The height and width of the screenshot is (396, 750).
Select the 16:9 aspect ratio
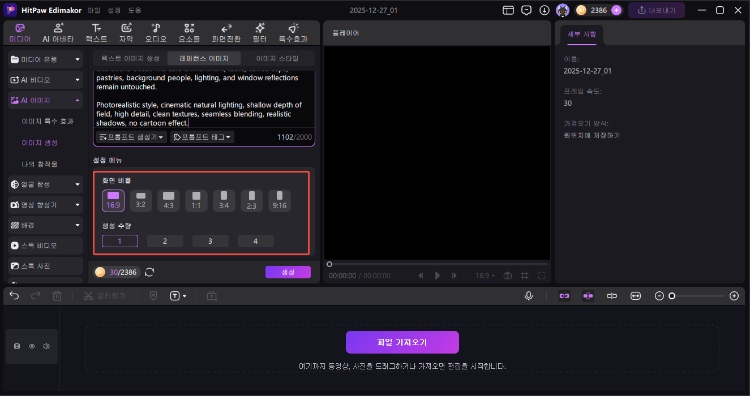(x=113, y=200)
